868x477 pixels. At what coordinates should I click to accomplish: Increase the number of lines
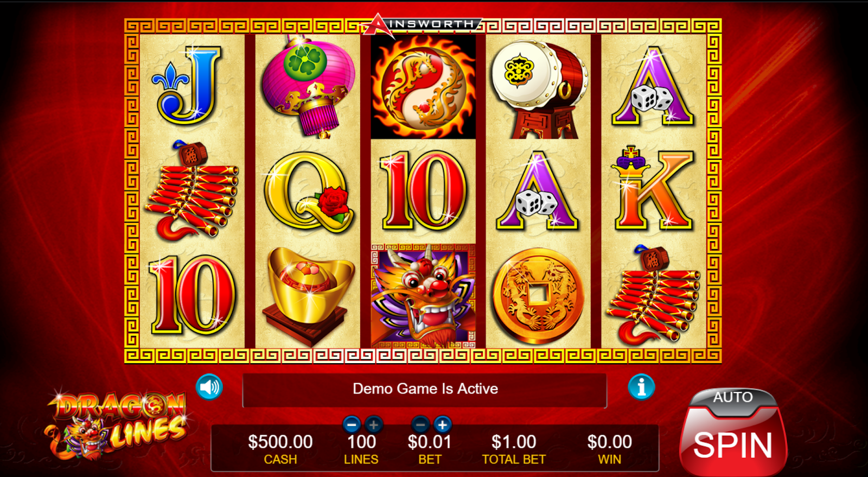[374, 424]
